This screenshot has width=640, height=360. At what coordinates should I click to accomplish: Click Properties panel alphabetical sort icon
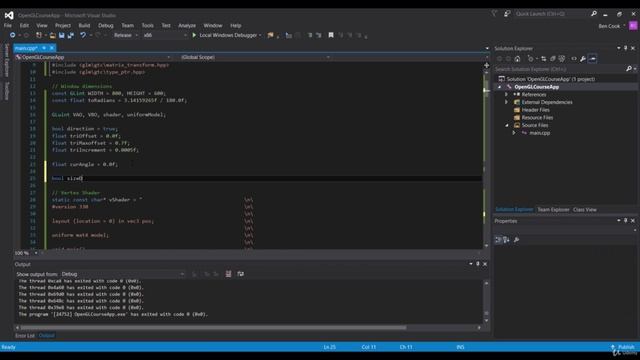(x=507, y=240)
